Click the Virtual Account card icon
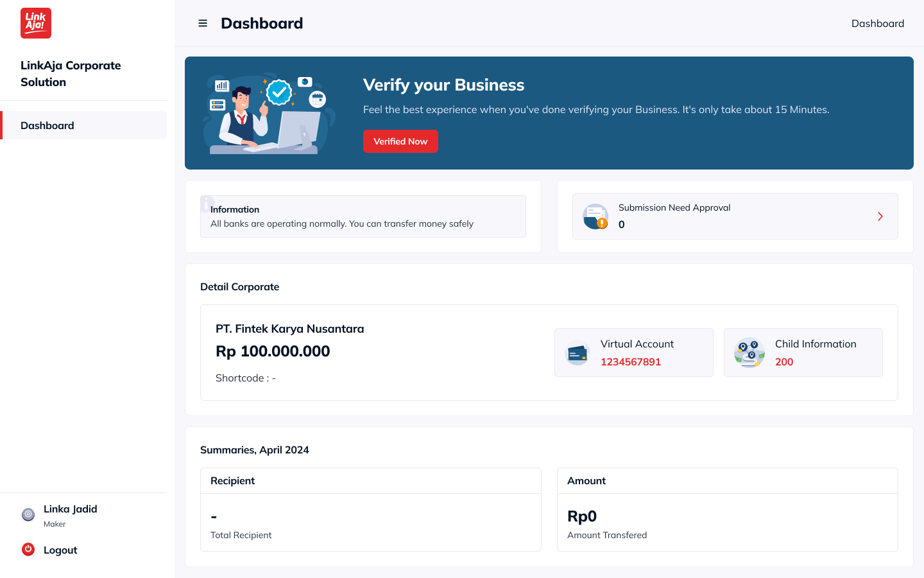This screenshot has height=578, width=924. coord(577,353)
